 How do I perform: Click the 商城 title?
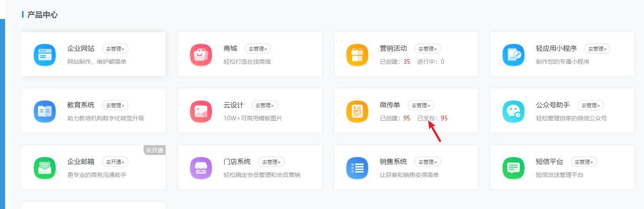[x=231, y=49]
